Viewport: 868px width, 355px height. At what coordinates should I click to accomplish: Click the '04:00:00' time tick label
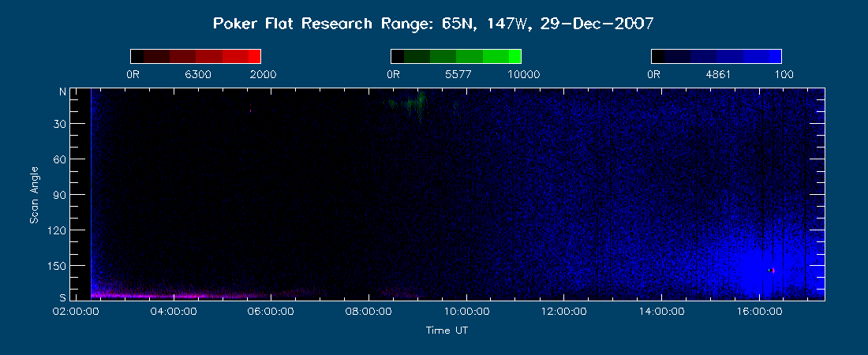tap(174, 312)
